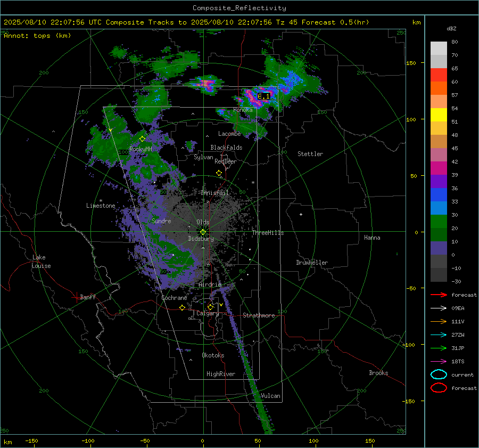Click the Okotoks town label
The image size is (479, 448).
click(x=213, y=355)
